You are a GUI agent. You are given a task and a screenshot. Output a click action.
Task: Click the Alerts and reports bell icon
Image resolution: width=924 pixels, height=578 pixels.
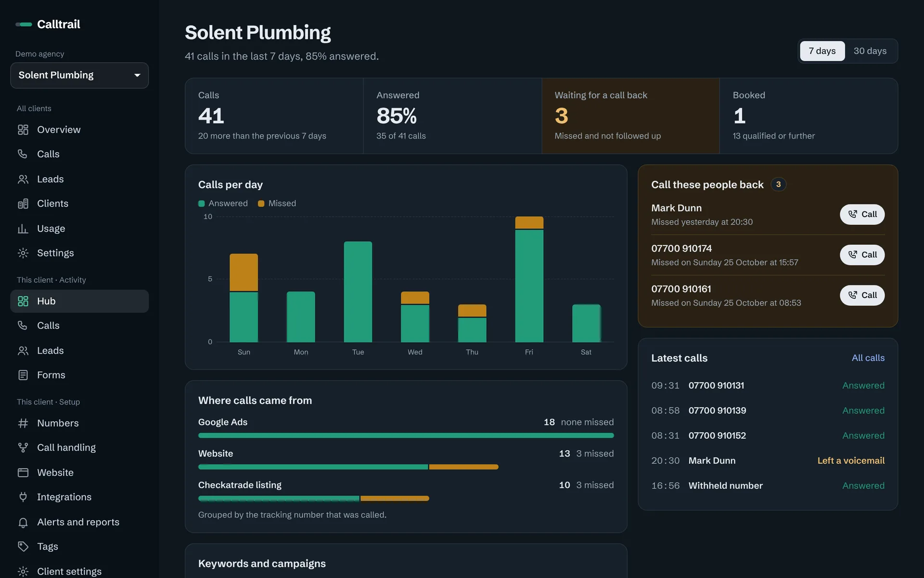(x=23, y=522)
